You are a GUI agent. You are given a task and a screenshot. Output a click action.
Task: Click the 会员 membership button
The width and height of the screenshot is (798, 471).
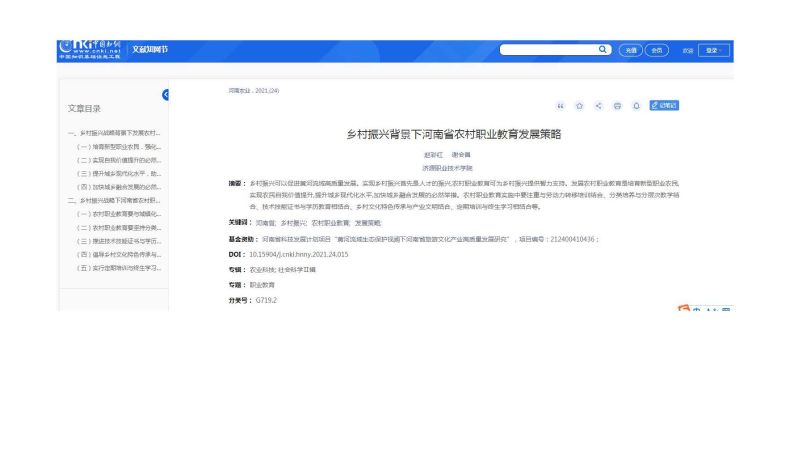click(656, 50)
